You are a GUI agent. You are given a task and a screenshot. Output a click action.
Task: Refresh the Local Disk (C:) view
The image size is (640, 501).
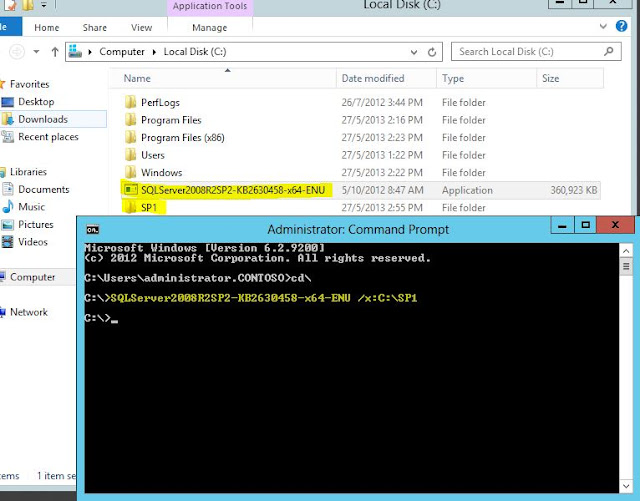pos(432,52)
